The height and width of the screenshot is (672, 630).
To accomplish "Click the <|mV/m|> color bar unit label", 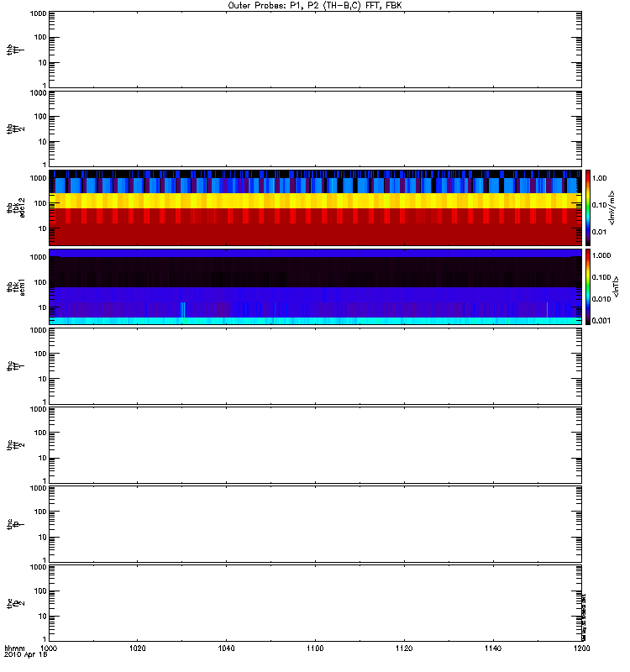I will (x=612, y=207).
